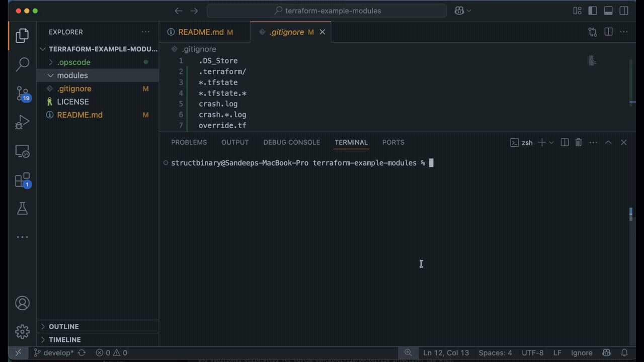Change end of line sequence LF
The image size is (644, 362).
coord(557,352)
